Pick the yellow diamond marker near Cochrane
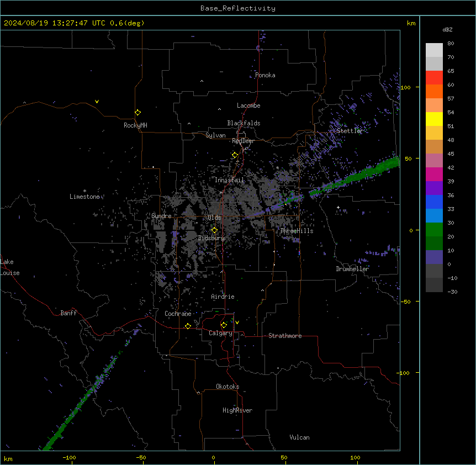The width and height of the screenshot is (476, 465). point(188,326)
